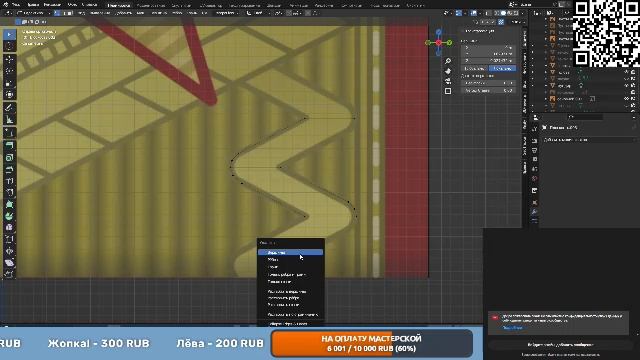Image resolution: width=640 pixels, height=360 pixels.
Task: Select the Add Cube tool
Action: (9, 133)
